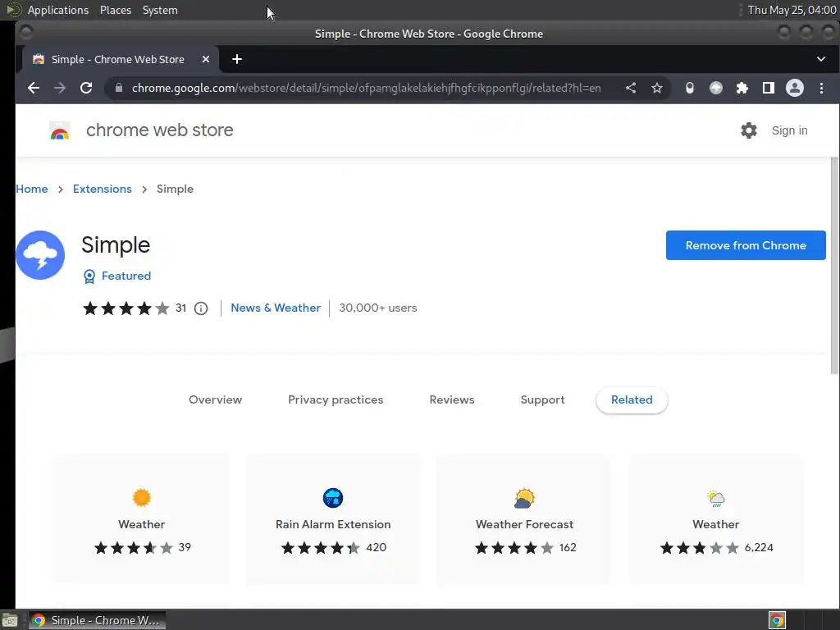
Task: Click the Rain Alarm Extension title
Action: [333, 524]
